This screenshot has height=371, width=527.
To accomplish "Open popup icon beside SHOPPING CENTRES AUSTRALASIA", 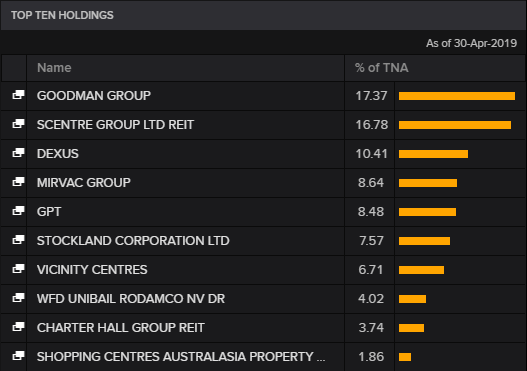I will click(x=18, y=356).
